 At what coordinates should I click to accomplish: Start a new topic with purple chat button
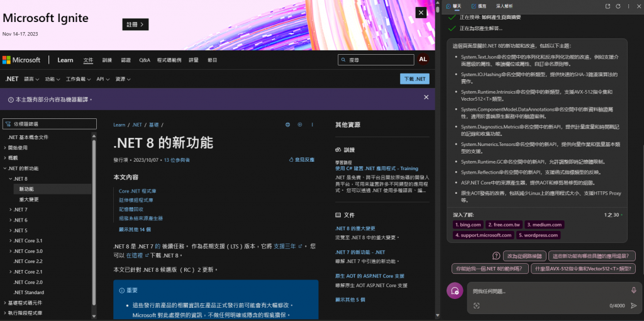455,291
